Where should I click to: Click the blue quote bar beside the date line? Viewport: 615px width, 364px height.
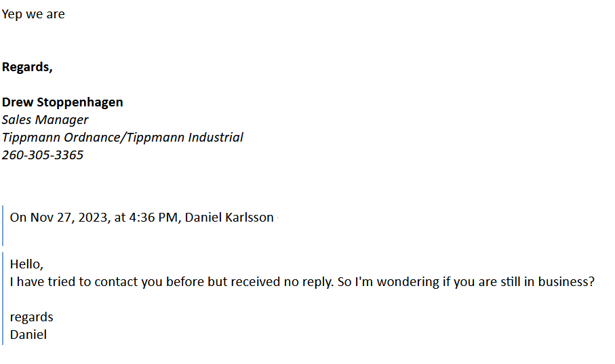click(3, 226)
